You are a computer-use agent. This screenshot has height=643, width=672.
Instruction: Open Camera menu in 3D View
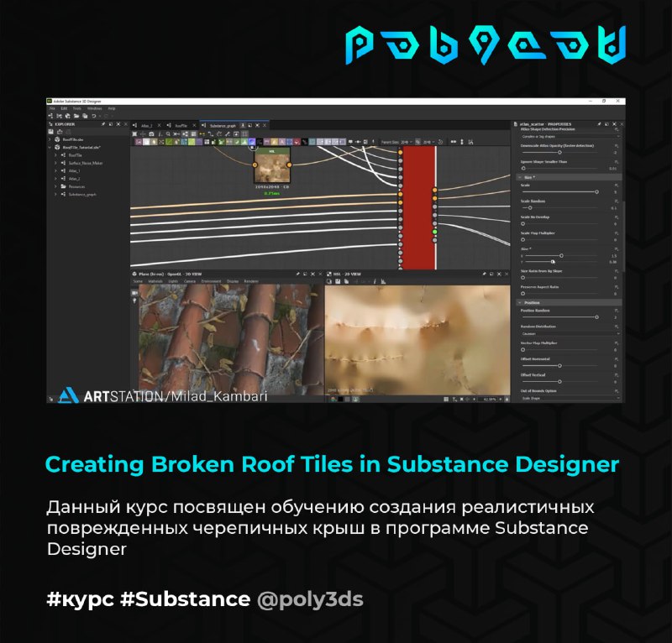point(190,281)
